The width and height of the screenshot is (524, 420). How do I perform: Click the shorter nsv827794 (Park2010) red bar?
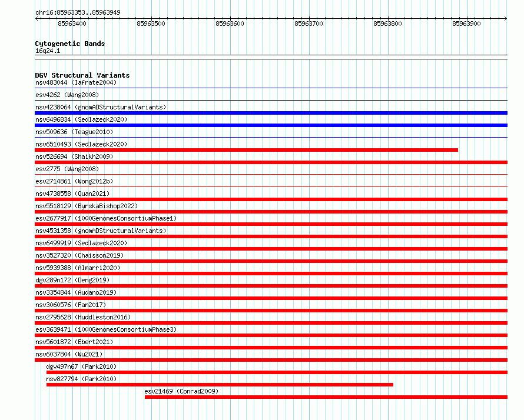(220, 385)
